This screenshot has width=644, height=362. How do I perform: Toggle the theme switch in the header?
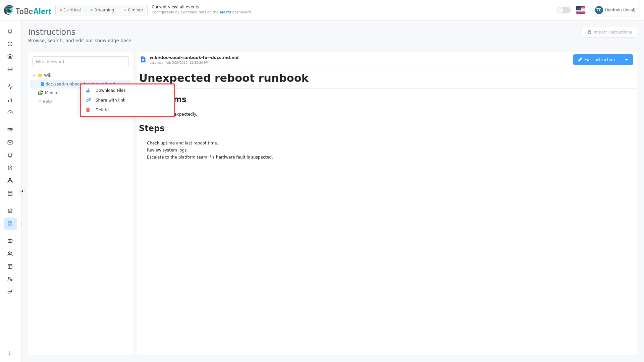pyautogui.click(x=564, y=10)
